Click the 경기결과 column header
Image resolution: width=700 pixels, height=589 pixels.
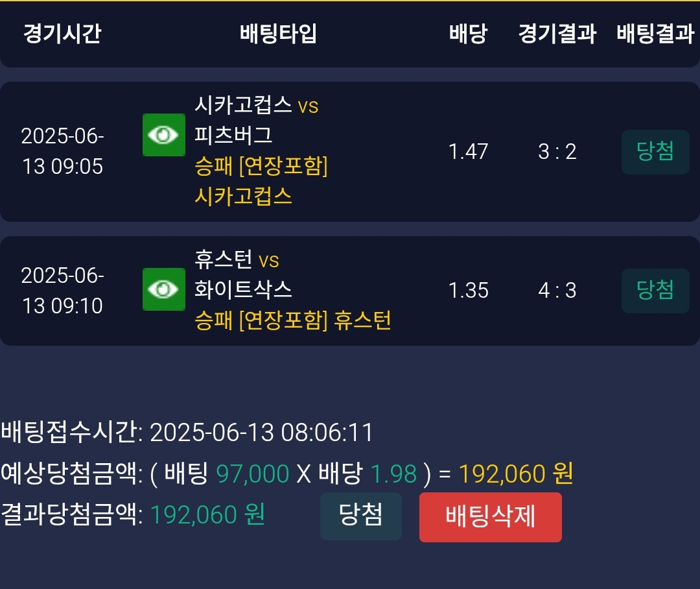tap(557, 34)
